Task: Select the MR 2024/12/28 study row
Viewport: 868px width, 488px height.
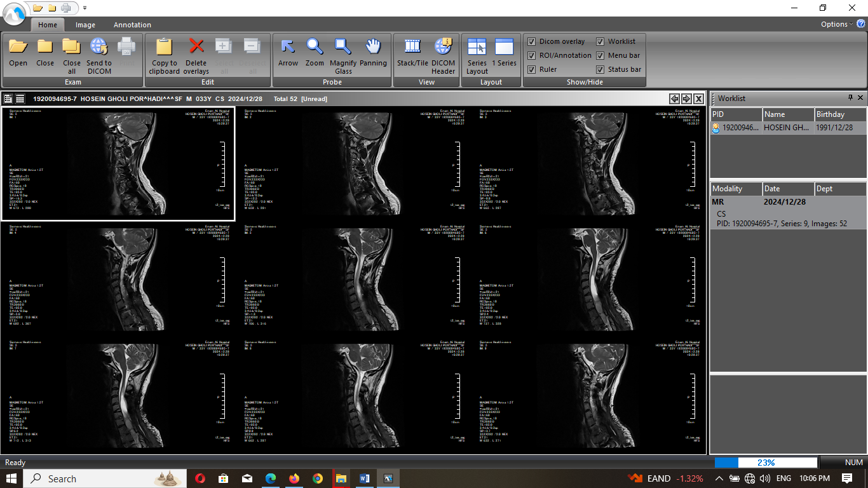Action: 788,201
